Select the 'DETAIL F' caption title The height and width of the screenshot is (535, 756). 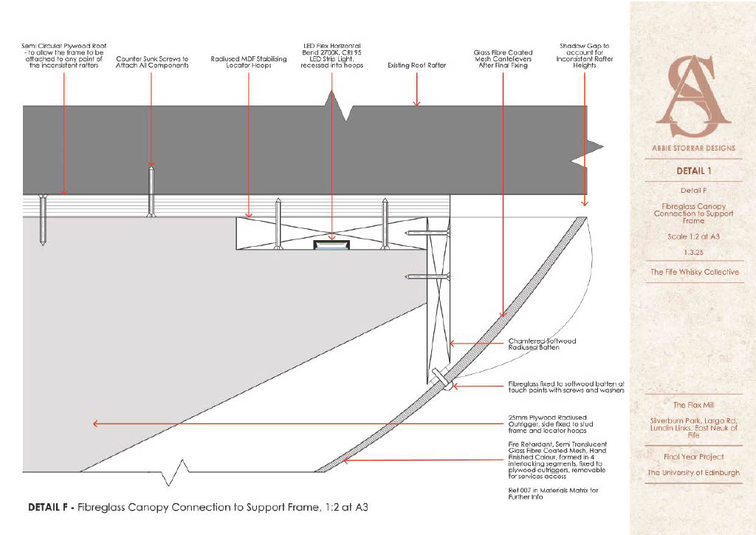tap(198, 507)
